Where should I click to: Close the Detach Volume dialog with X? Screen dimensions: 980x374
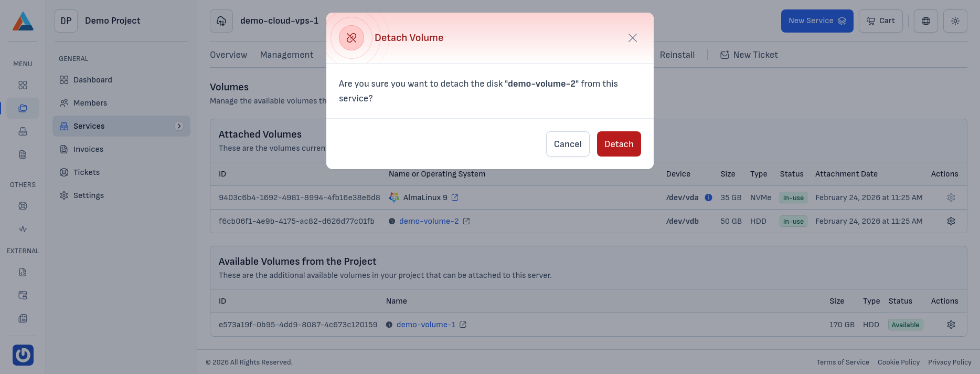pos(632,38)
